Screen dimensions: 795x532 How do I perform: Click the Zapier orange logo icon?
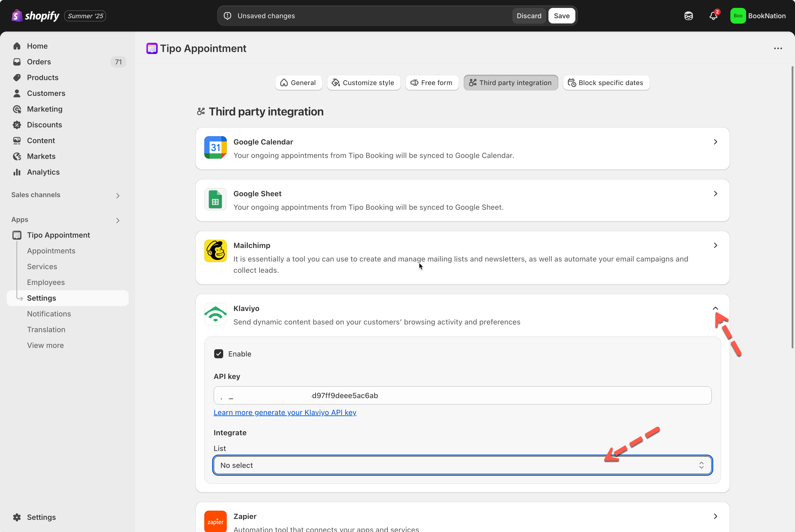pyautogui.click(x=215, y=521)
